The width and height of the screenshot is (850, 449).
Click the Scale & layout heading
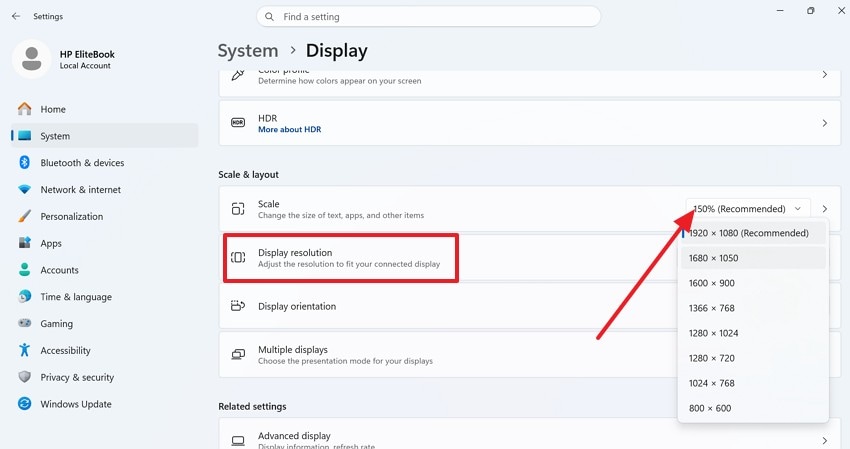pos(248,175)
